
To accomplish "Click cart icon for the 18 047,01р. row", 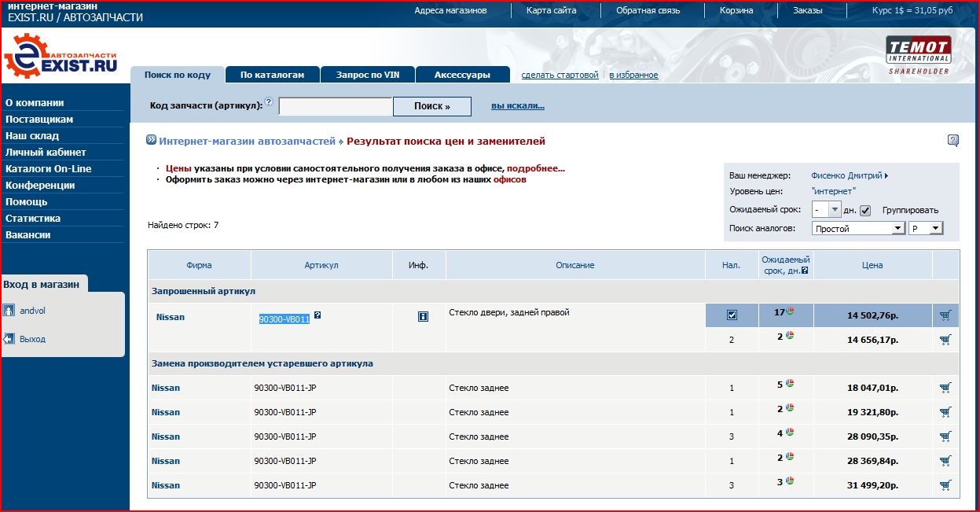I will [945, 388].
